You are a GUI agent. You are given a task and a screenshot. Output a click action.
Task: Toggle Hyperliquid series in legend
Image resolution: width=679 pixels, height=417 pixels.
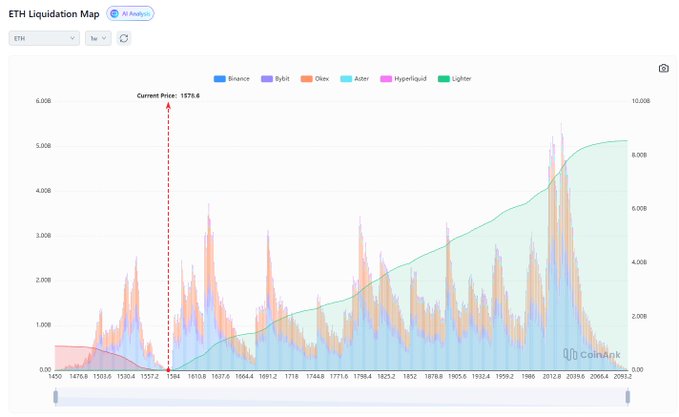(403, 79)
